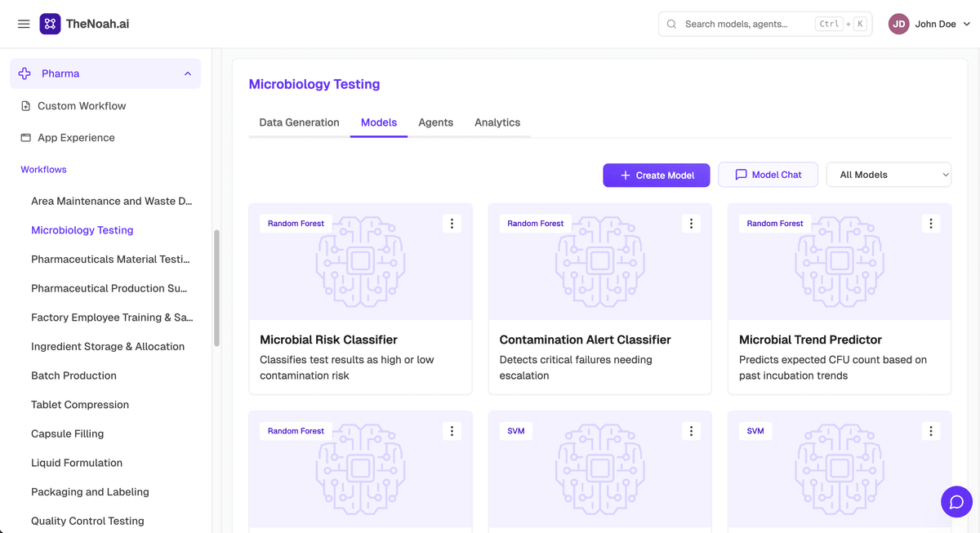
Task: Click the Ctrl + K shortcut hint
Action: point(841,24)
